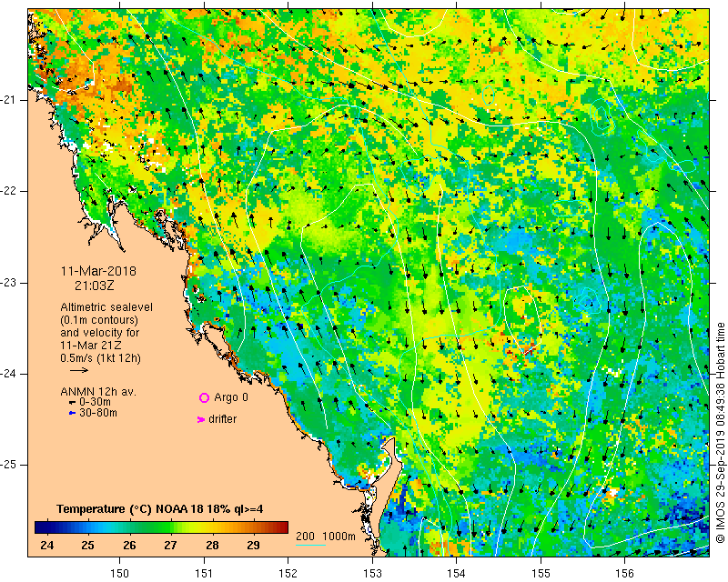Image resolution: width=728 pixels, height=582 pixels.
Task: Click the 'Altimetric sealevel' legend line
Action: click(x=106, y=307)
